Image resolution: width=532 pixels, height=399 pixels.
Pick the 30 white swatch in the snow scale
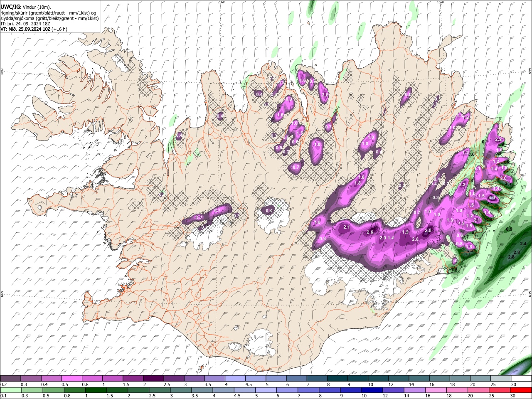point(521,378)
